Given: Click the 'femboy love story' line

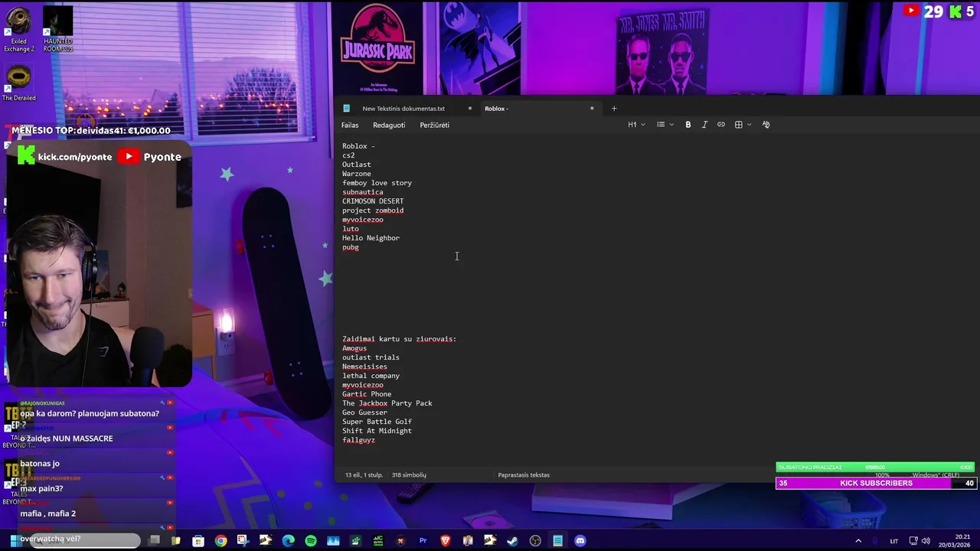Looking at the screenshot, I should [x=377, y=183].
